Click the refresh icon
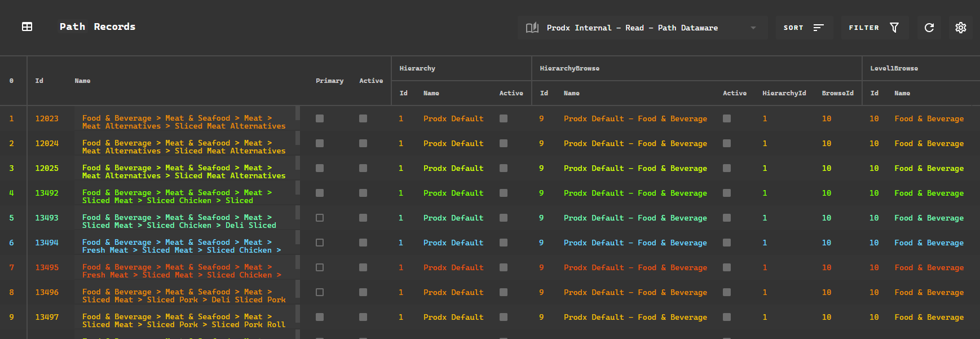Viewport: 980px width, 339px height. 929,28
